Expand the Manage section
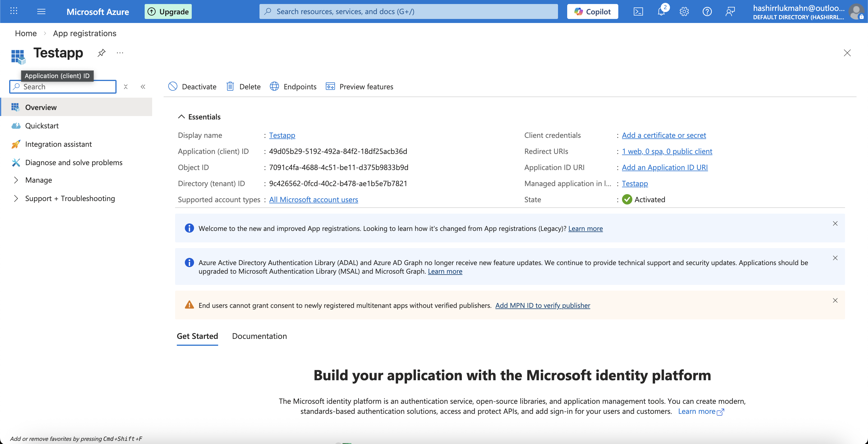This screenshot has width=868, height=444. [39, 180]
